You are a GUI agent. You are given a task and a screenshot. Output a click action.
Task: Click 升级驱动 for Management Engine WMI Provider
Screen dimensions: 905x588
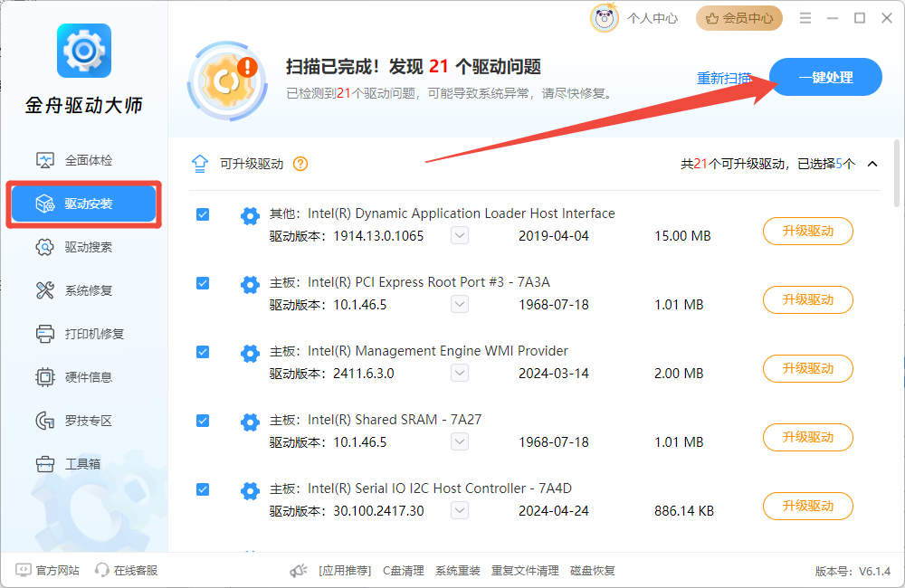pyautogui.click(x=807, y=368)
